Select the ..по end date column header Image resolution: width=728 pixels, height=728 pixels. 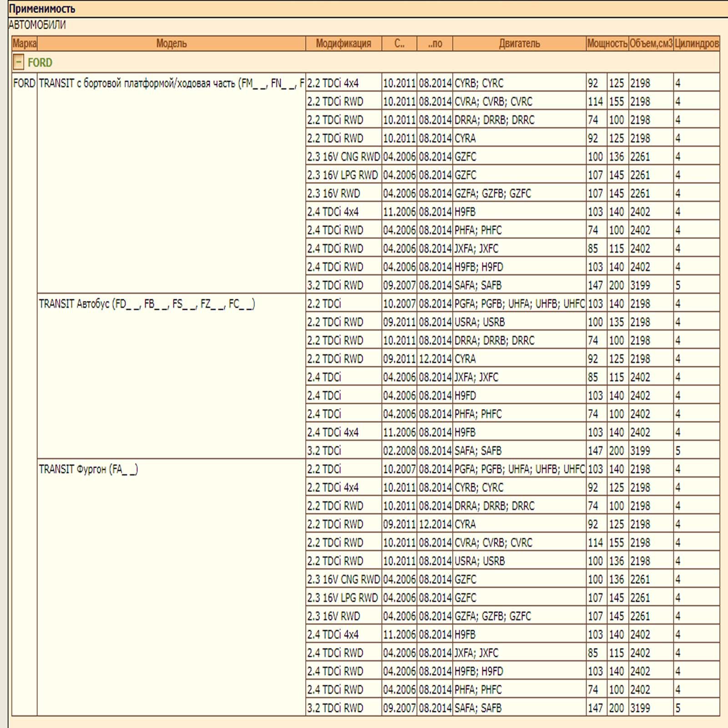(435, 44)
